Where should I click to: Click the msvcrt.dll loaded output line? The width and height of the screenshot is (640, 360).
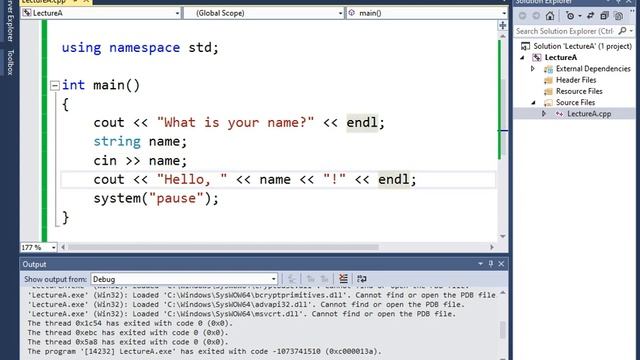pos(242,314)
